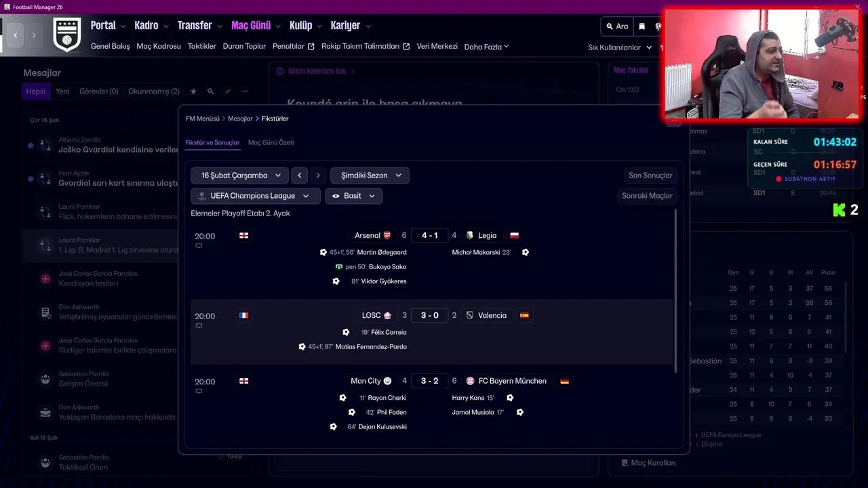
Task: Click the Valencia club crest
Action: pos(469,315)
